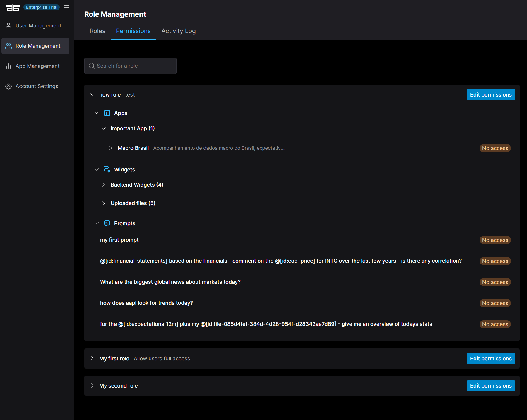Click the Search for a role field
Viewport: 527px width, 420px height.
tap(130, 66)
